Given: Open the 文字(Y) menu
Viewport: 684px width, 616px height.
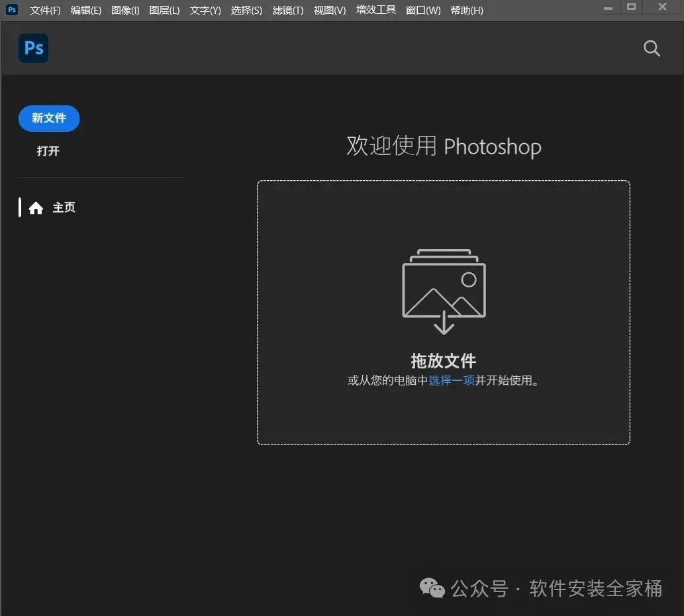Looking at the screenshot, I should tap(205, 10).
